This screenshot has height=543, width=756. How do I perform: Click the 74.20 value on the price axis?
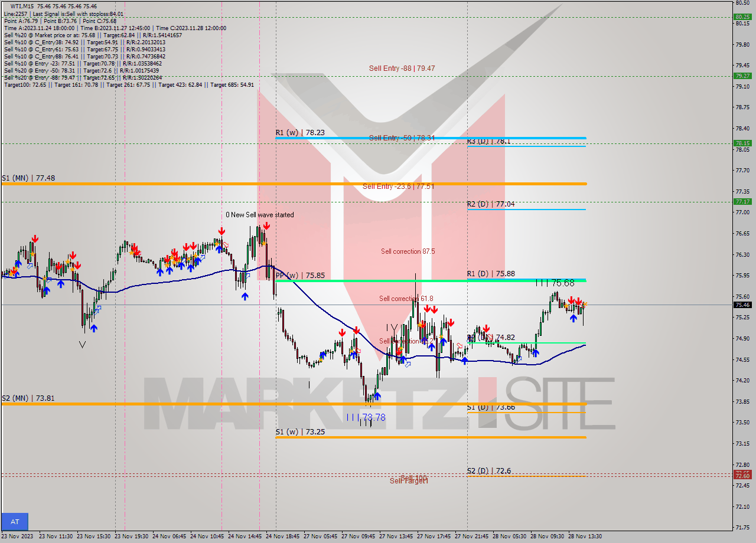pos(742,381)
